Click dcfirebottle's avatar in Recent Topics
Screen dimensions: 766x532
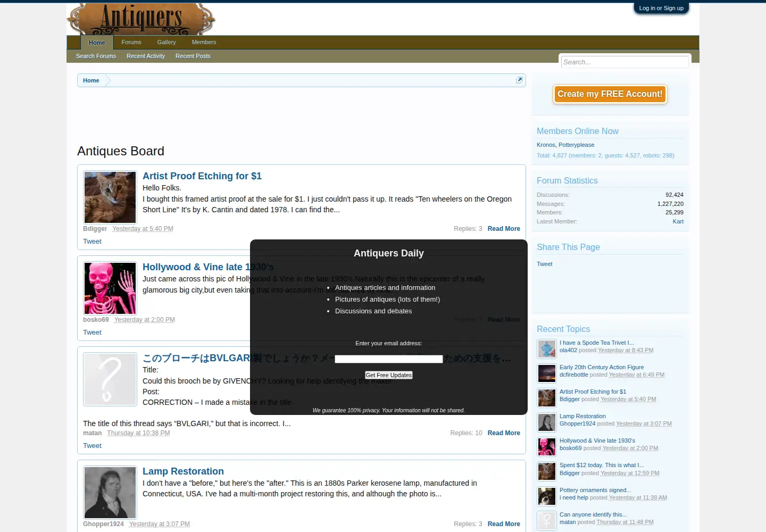tap(546, 373)
